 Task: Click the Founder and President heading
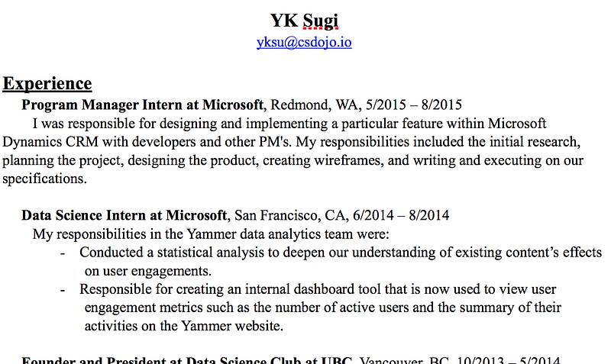187,359
